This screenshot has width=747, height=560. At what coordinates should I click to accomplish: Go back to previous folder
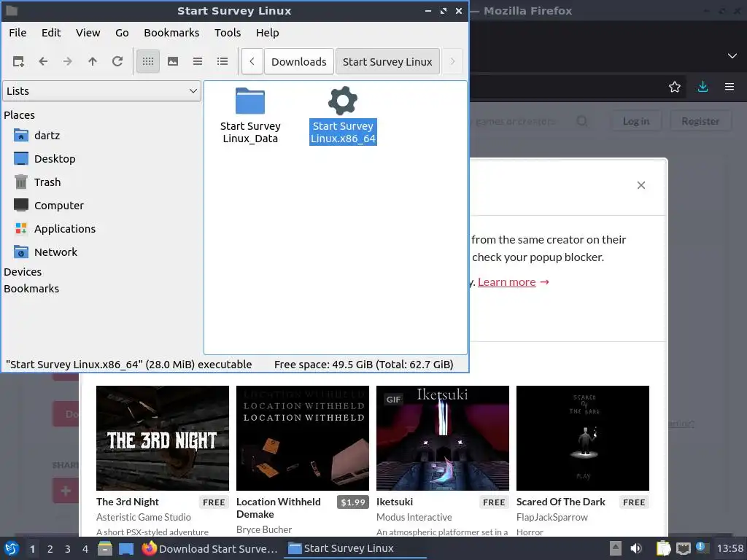(43, 61)
